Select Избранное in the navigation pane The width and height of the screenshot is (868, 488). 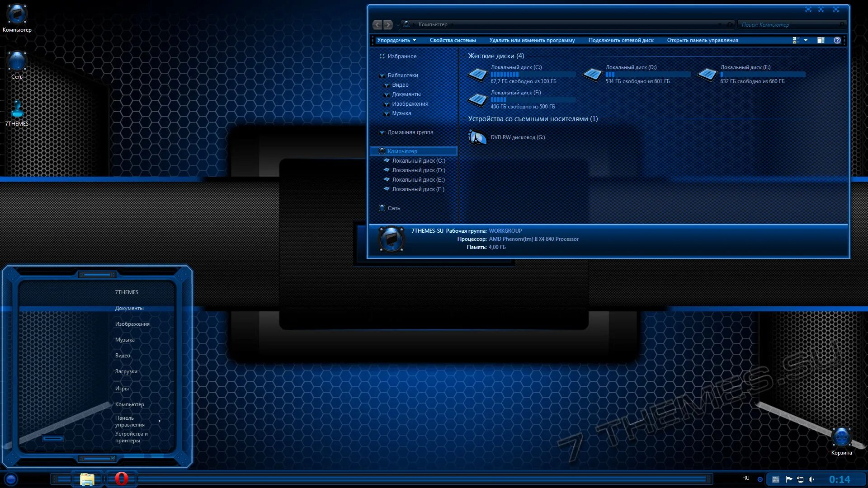tap(402, 56)
